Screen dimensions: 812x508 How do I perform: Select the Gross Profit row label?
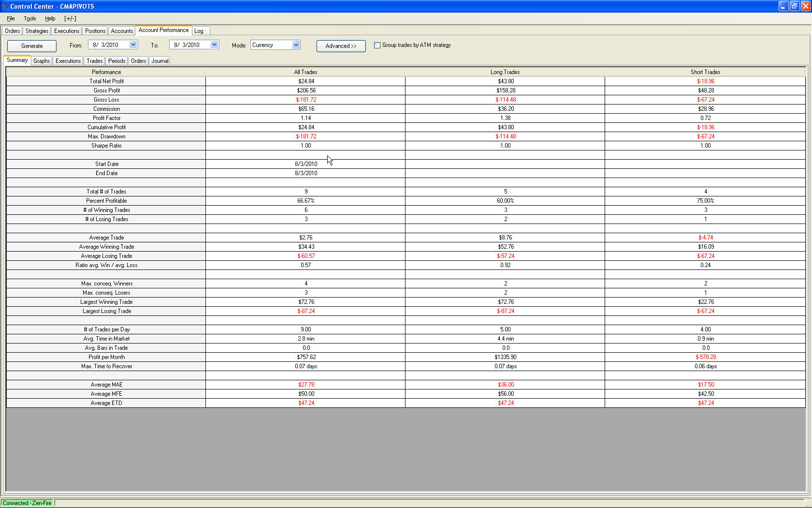(x=106, y=90)
